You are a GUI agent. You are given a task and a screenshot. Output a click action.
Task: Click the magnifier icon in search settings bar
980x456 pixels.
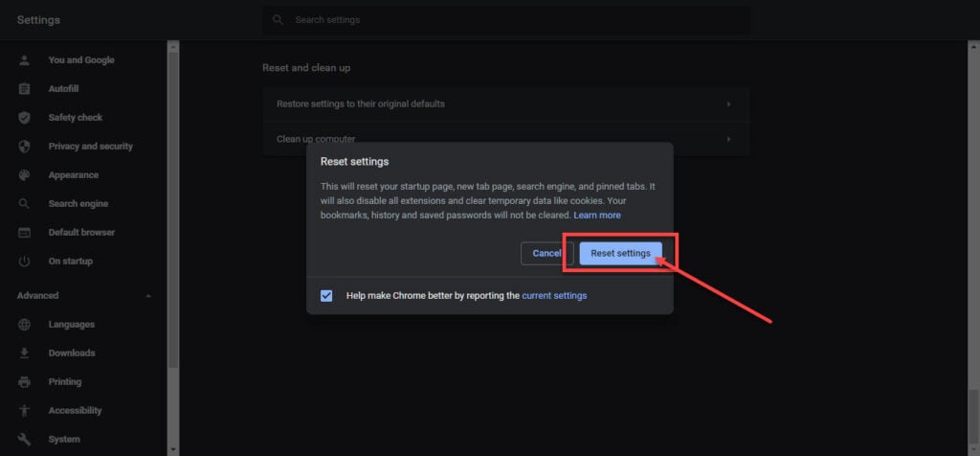(278, 20)
